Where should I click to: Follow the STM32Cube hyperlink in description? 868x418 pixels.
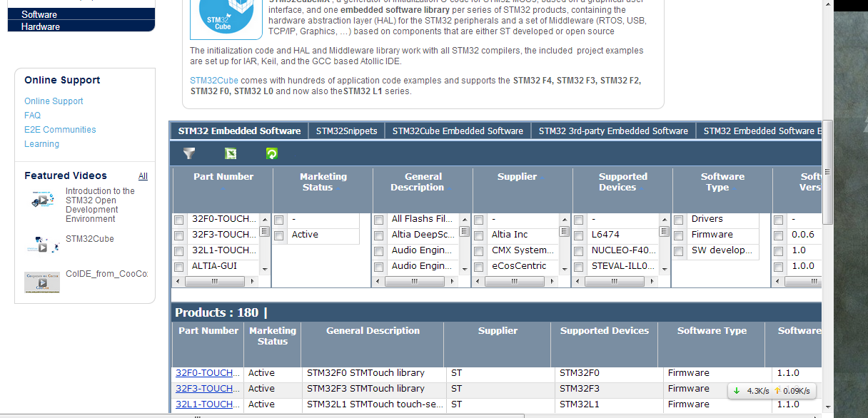(x=214, y=81)
